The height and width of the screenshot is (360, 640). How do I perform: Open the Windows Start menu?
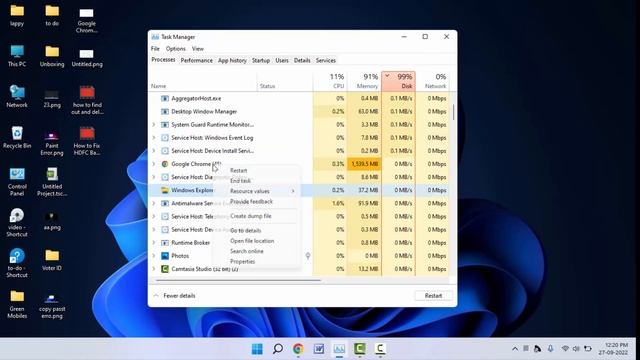(257, 349)
